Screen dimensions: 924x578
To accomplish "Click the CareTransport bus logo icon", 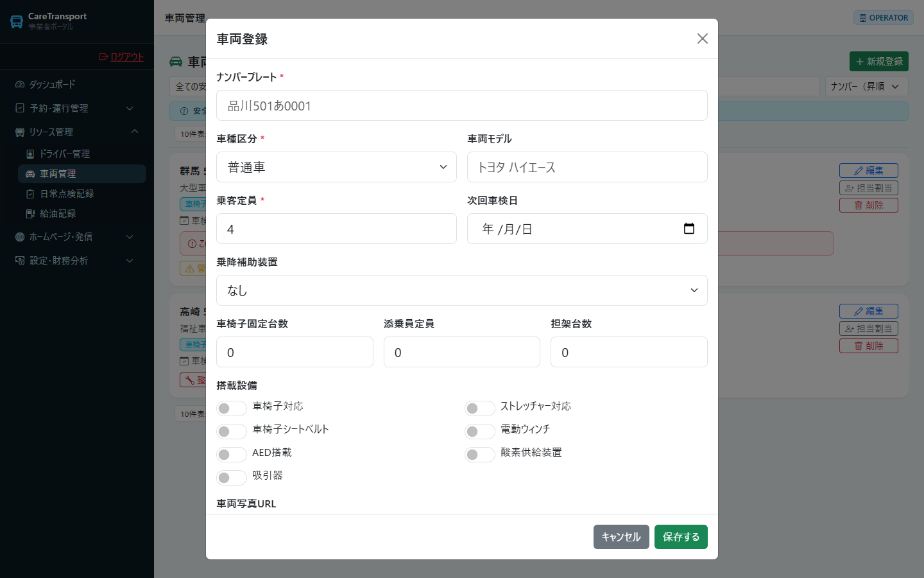I will [x=17, y=22].
